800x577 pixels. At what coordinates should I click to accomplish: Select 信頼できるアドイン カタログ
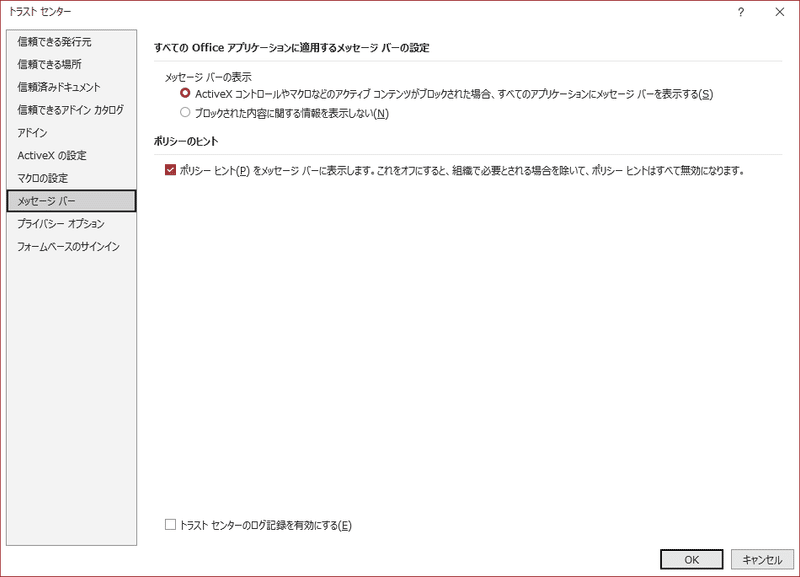pyautogui.click(x=71, y=110)
